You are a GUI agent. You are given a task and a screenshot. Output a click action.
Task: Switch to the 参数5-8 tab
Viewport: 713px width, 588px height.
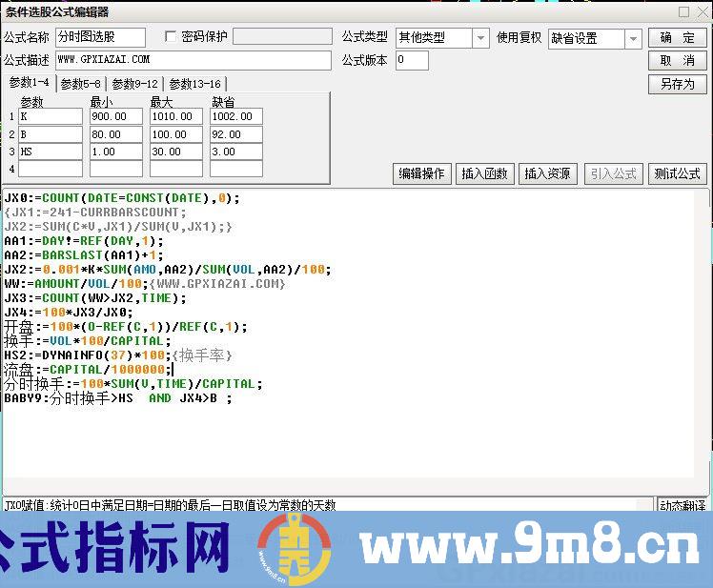coord(80,84)
